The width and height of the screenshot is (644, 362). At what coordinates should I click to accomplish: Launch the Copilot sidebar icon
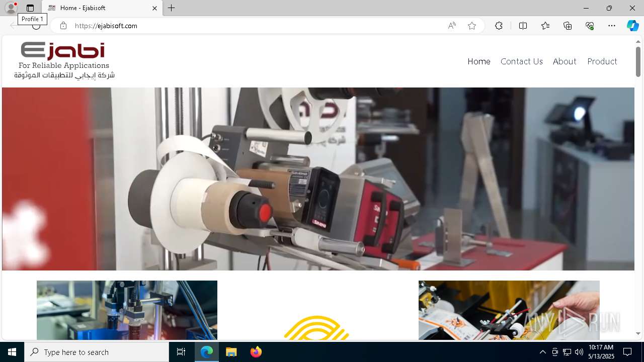coord(632,26)
